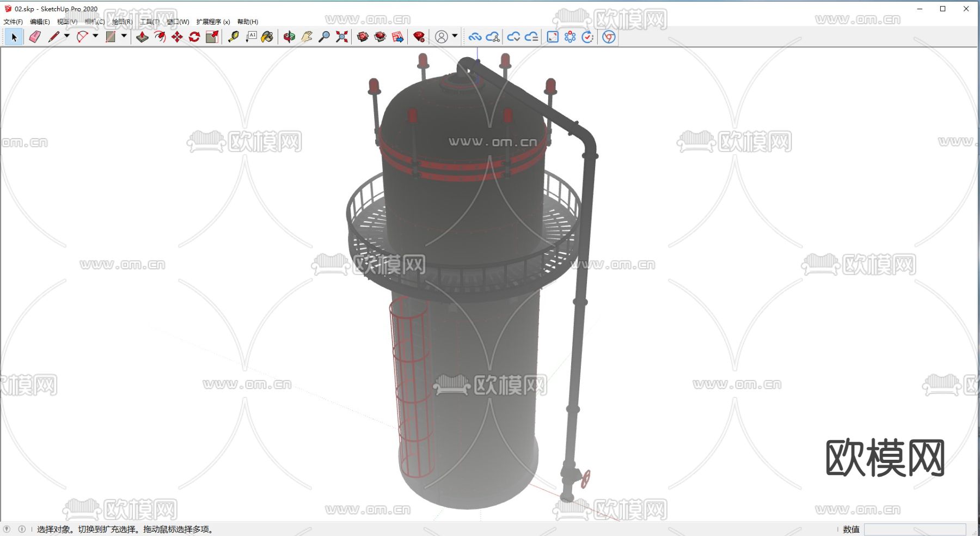The width and height of the screenshot is (980, 536).
Task: Expand the arc tool dropdown arrow
Action: 95,36
